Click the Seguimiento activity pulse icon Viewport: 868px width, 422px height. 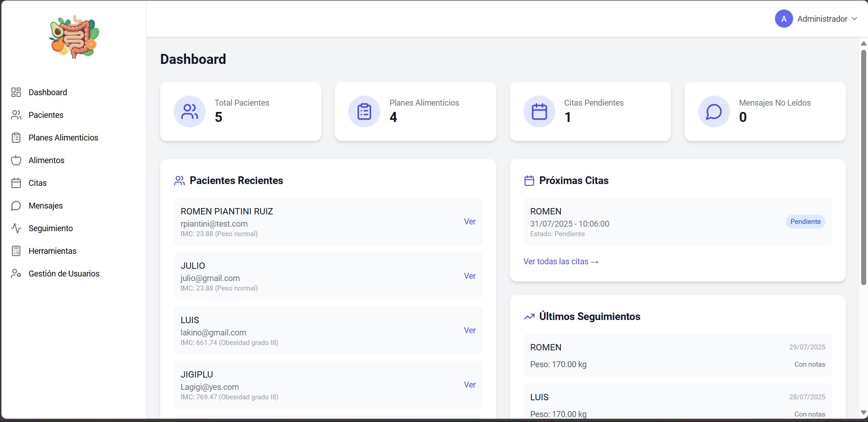click(16, 228)
